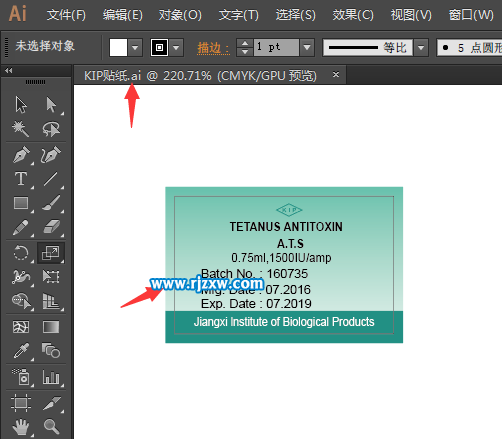This screenshot has height=439, width=502.
Task: Select the Pen tool
Action: point(21,155)
